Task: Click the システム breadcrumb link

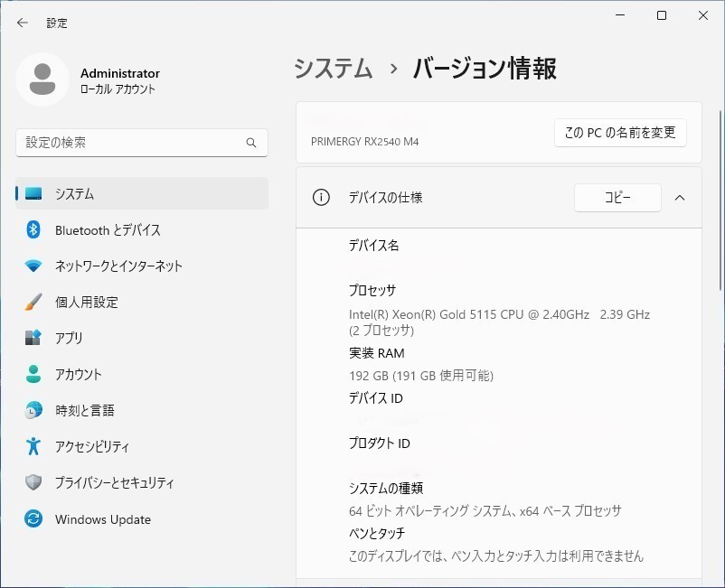Action: pyautogui.click(x=333, y=69)
